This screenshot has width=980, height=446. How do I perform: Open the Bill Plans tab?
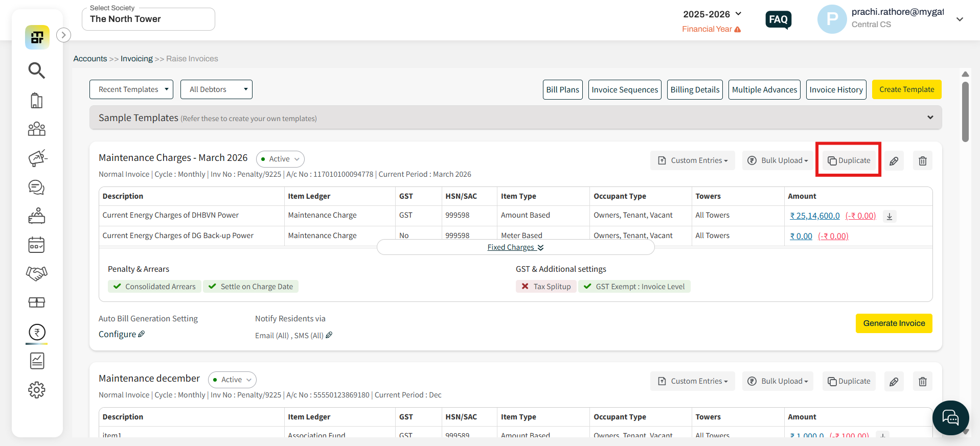[562, 89]
